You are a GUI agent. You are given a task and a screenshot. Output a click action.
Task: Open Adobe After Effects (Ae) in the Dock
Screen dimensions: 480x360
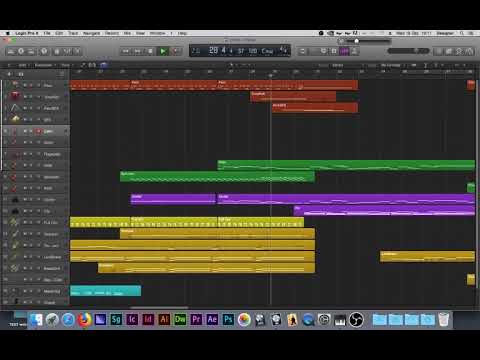click(212, 320)
